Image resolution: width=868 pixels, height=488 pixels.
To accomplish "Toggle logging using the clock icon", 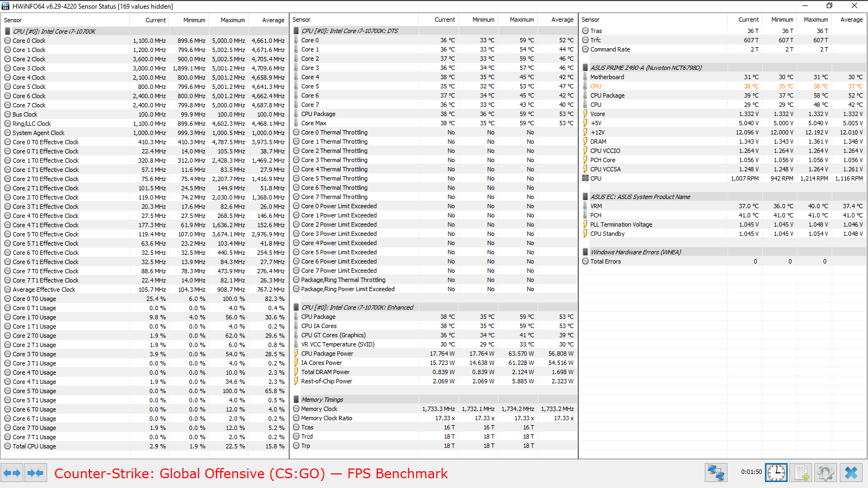I will click(776, 473).
